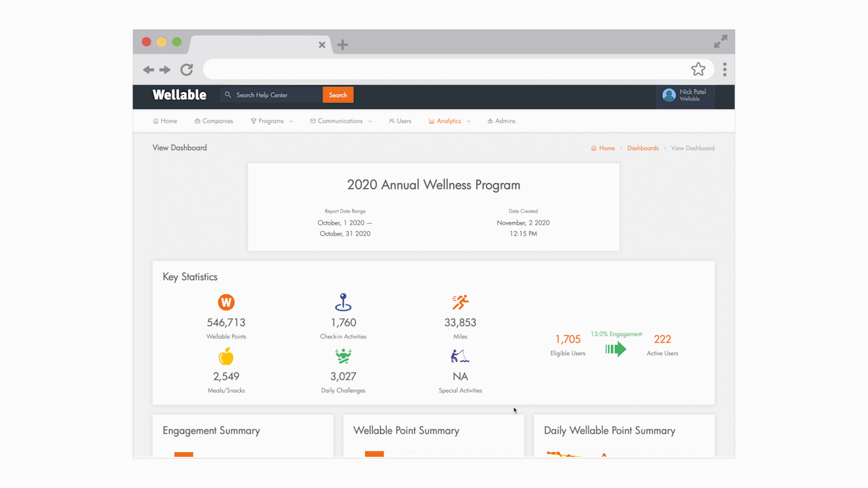Go to the Companies menu item
Screen dimensions: 868x488
tap(214, 121)
